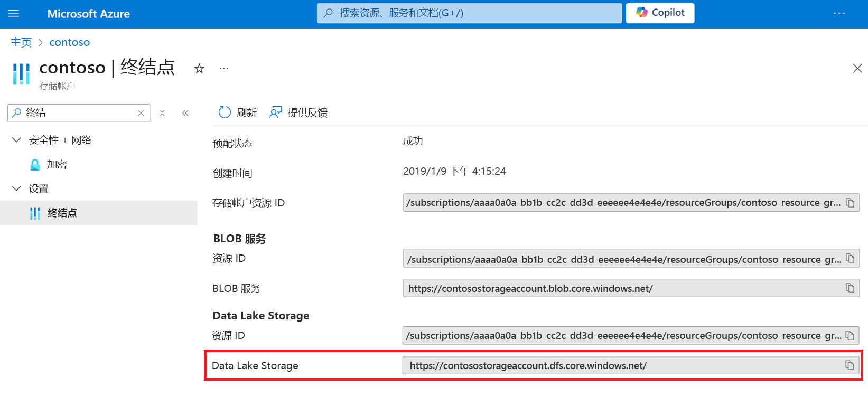The height and width of the screenshot is (396, 868).
Task: Copy the Data Lake Storage 资源 ID
Action: (851, 335)
